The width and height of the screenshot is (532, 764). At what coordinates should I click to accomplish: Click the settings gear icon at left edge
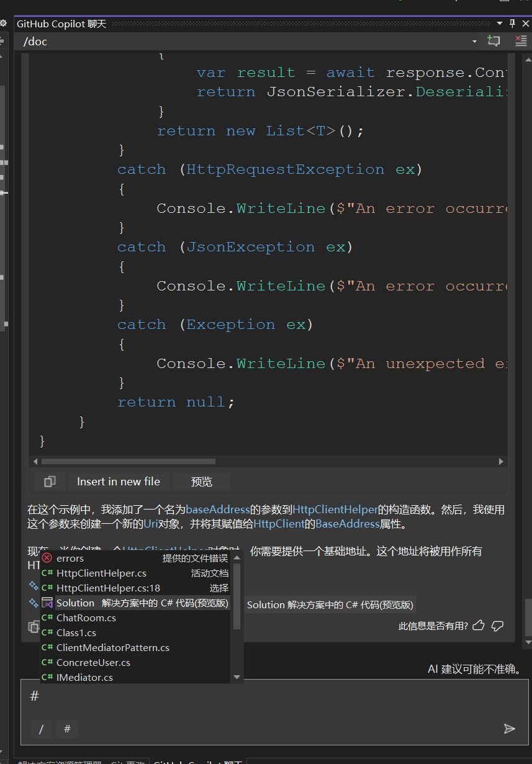point(3,24)
